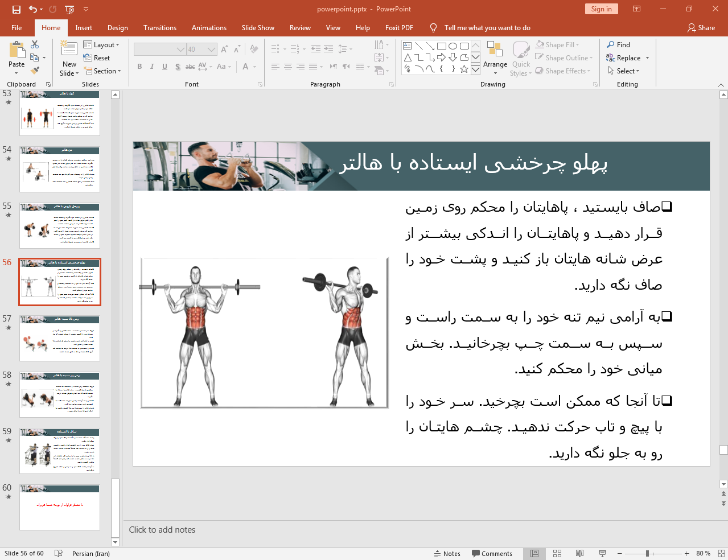Open the Select dropdown in Editing group
This screenshot has height=560, width=728.
coord(624,71)
